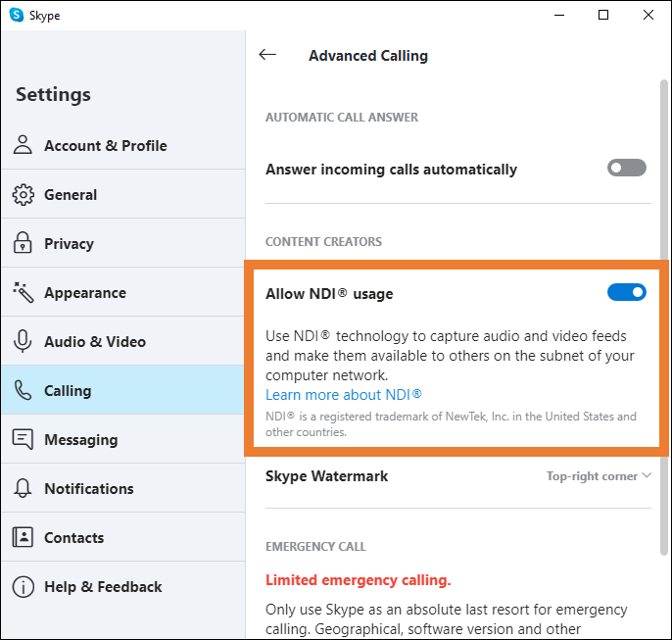Click the Audio & Video microphone icon
The image size is (672, 640).
click(23, 342)
